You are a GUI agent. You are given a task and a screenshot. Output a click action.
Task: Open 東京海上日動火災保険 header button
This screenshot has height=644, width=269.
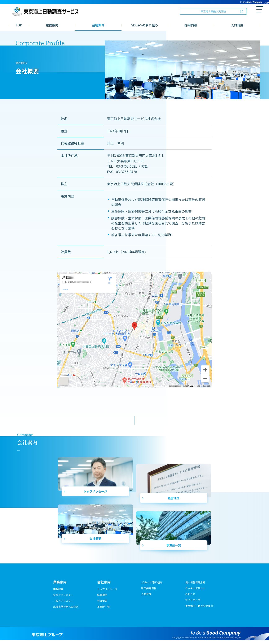pyautogui.click(x=213, y=12)
